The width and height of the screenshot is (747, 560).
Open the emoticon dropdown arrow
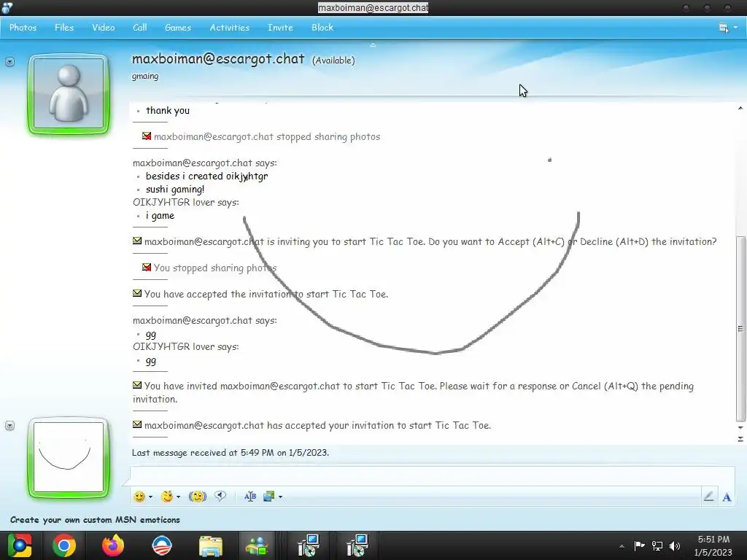point(150,497)
